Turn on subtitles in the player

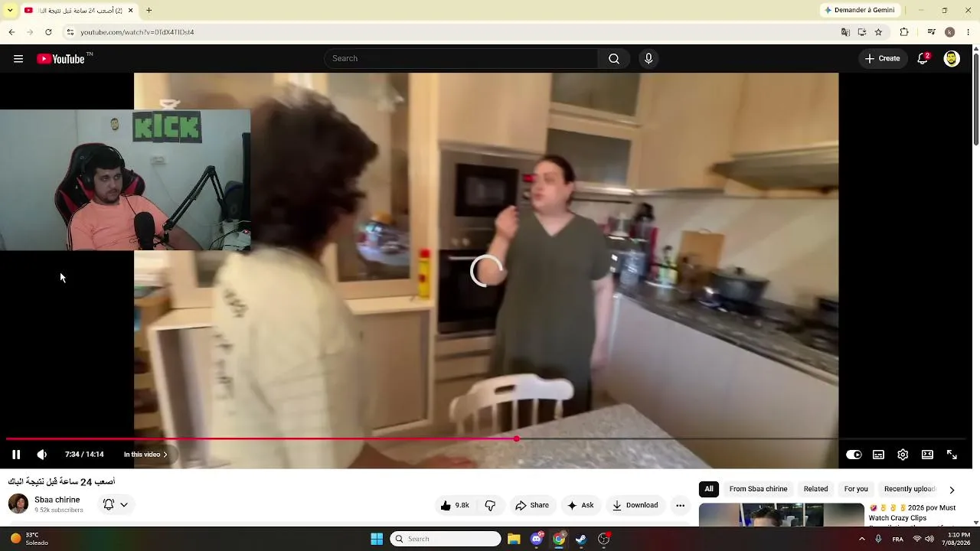(878, 455)
